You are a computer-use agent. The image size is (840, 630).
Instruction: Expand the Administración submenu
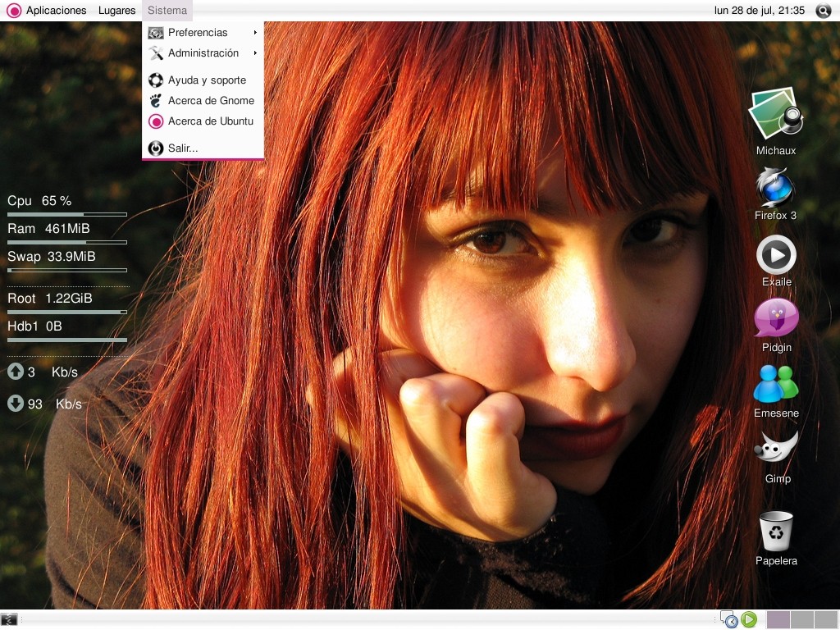(x=203, y=53)
